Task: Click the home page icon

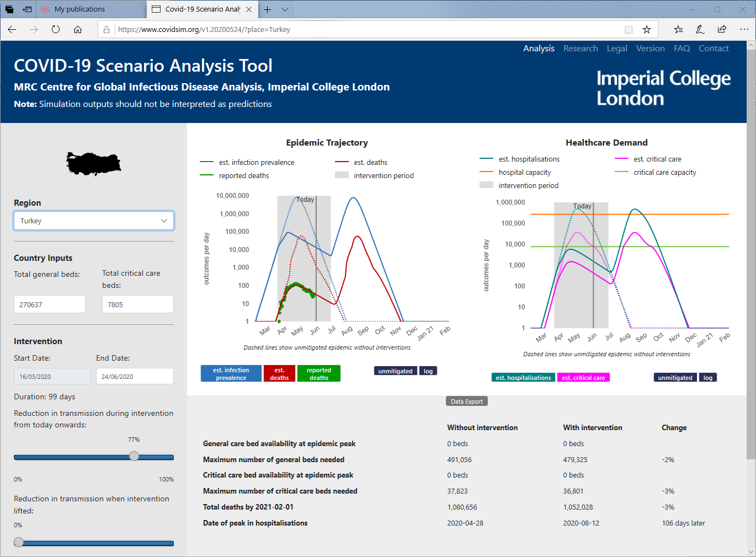Action: click(78, 30)
